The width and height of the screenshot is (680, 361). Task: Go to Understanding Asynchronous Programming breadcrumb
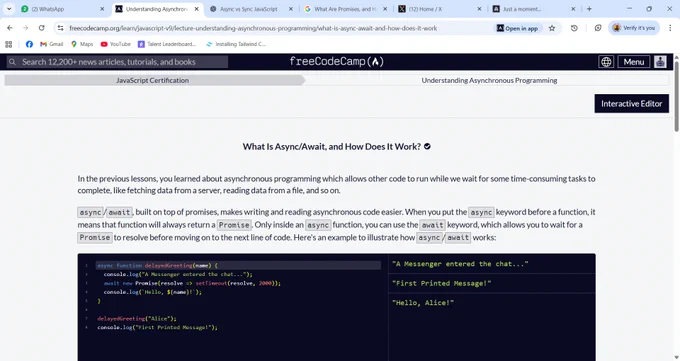[489, 80]
